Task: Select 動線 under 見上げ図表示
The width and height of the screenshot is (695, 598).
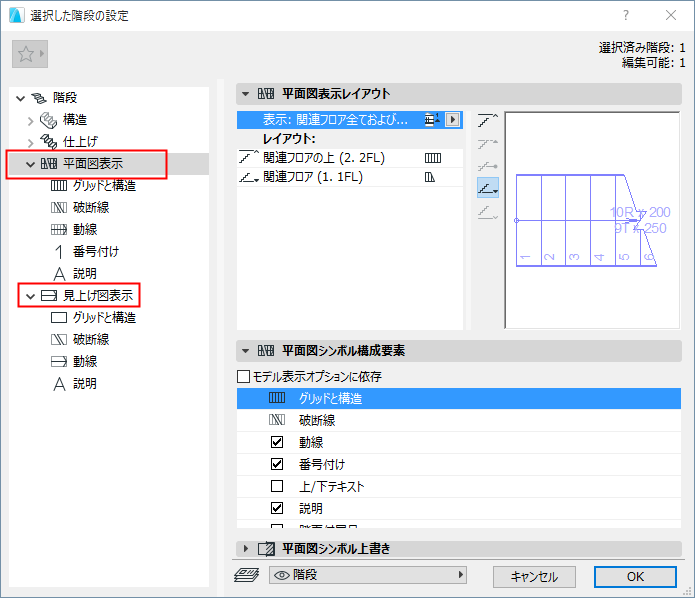Action: tap(85, 361)
